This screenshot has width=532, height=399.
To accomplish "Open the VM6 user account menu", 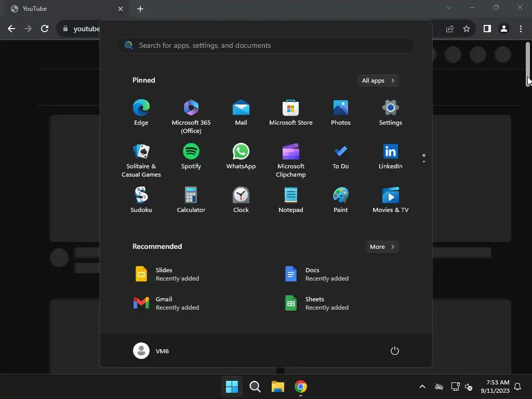I will pos(151,351).
